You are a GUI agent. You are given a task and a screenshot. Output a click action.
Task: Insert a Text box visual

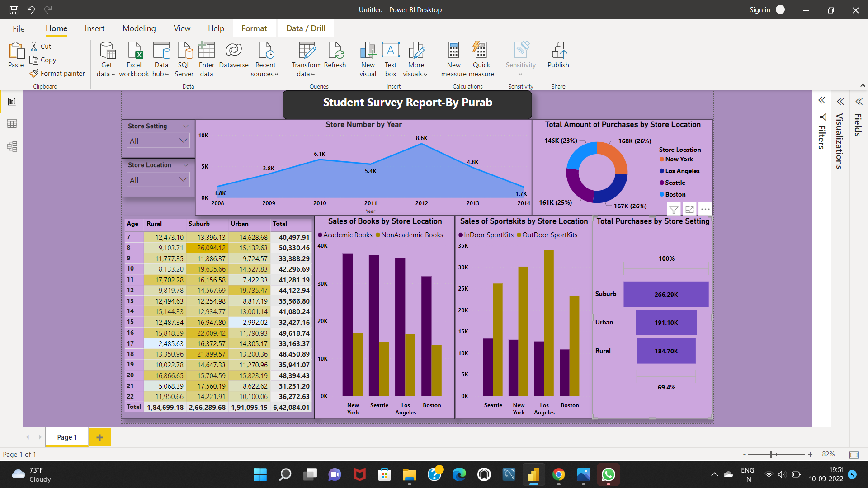(390, 59)
